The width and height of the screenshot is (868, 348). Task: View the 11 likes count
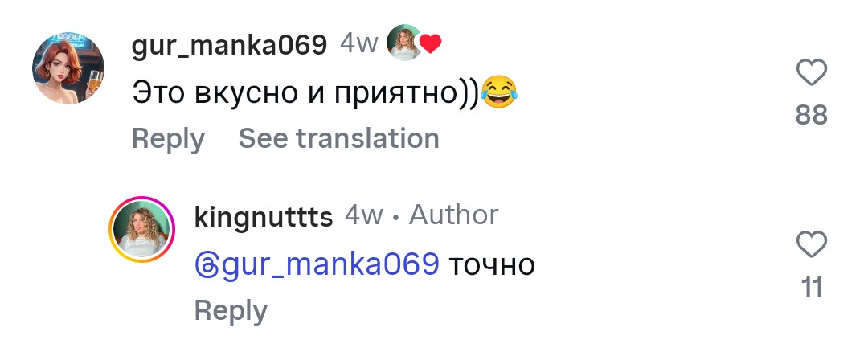click(812, 287)
